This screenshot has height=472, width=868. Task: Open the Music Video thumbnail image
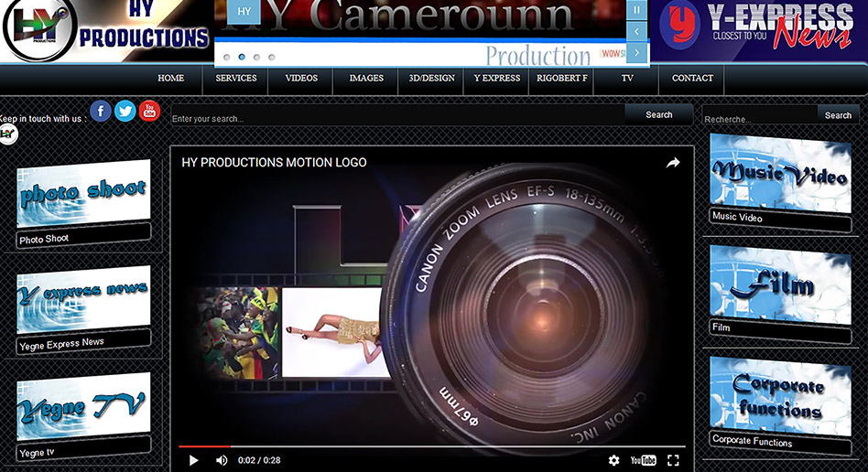780,173
